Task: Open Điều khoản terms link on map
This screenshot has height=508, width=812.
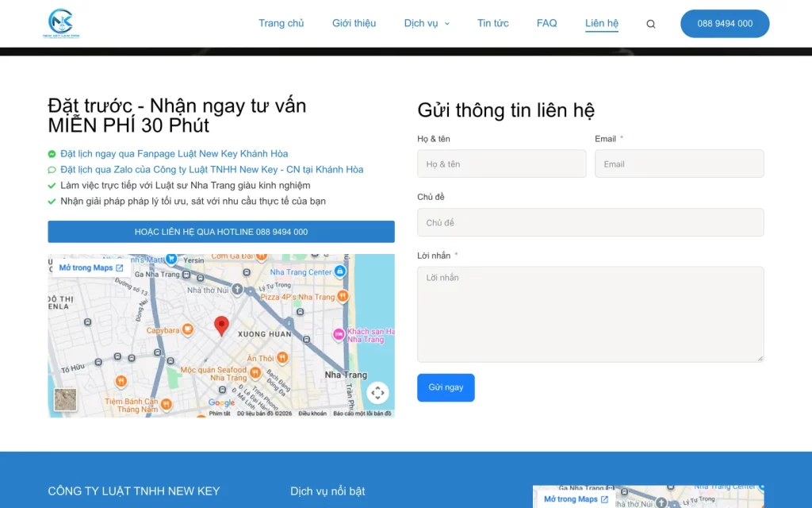Action: point(312,414)
